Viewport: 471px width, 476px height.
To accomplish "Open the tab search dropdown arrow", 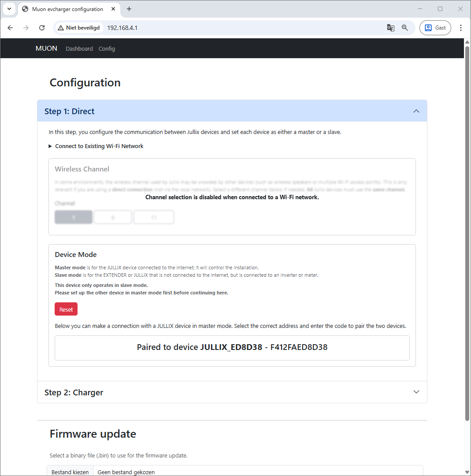I will 9,9.
